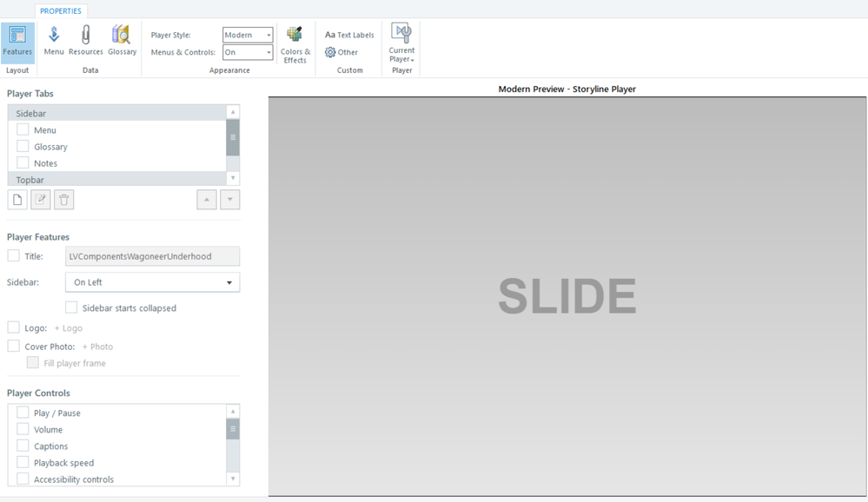868x502 pixels.
Task: Select the Topbar group header
Action: 116,179
